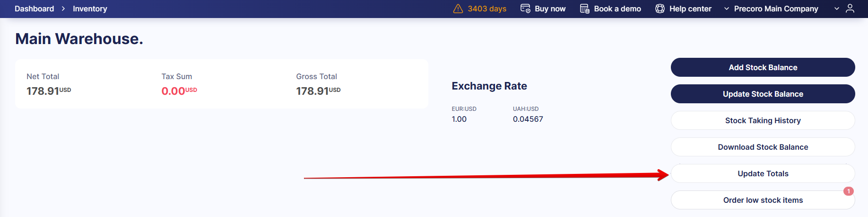Click the red notification badge on Order low stock items

[849, 191]
